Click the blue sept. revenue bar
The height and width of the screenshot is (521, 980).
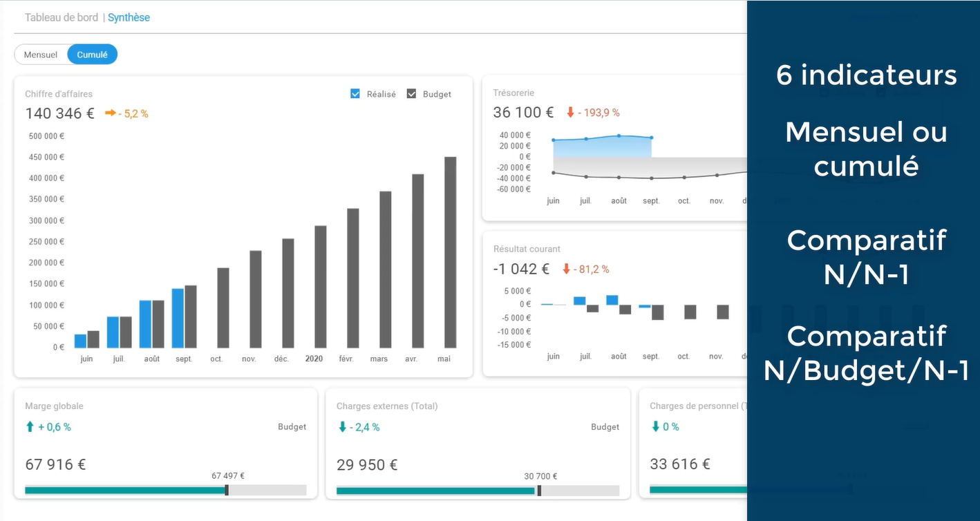[178, 318]
